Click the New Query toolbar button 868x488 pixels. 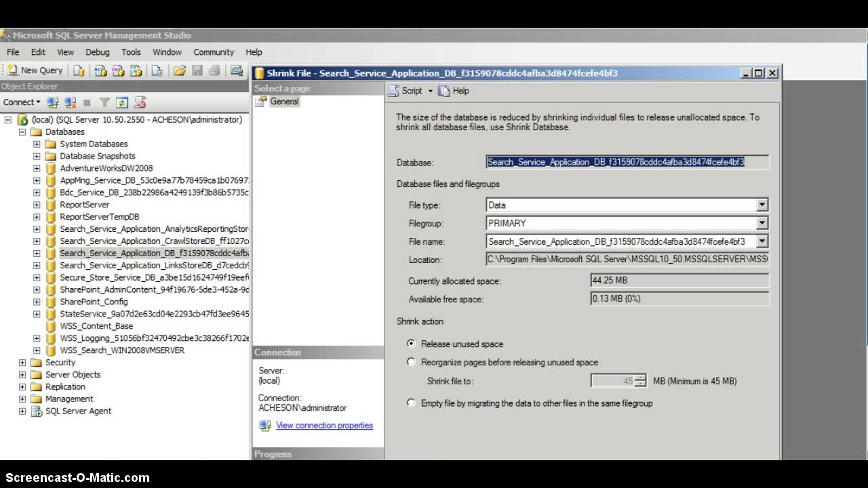point(35,70)
